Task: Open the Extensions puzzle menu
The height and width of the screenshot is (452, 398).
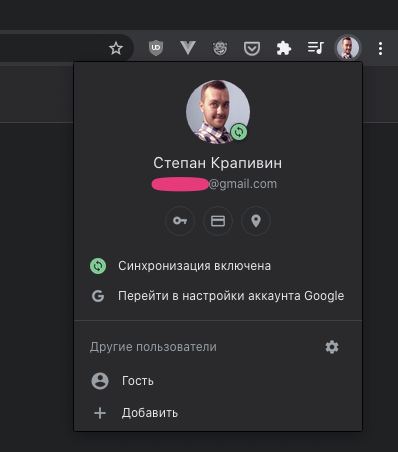Action: pyautogui.click(x=284, y=49)
